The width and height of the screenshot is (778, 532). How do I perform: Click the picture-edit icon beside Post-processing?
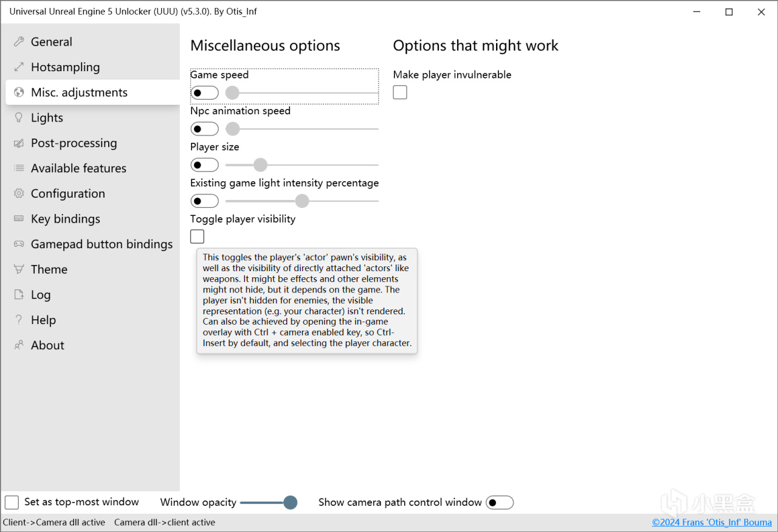click(19, 143)
